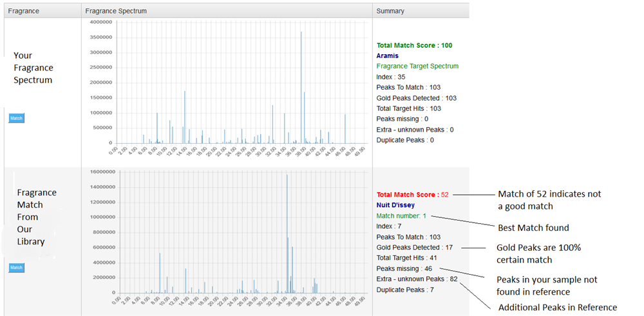This screenshot has height=316, width=644.
Task: Select the Fragrance Spectrum column header
Action: click(117, 11)
